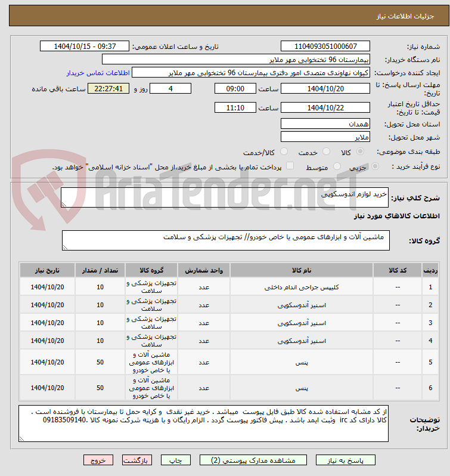Image resolution: width=450 pixels, height=476 pixels.
Task: Click اسنیر آندوسکوپی in row 4
Action: tap(302, 341)
